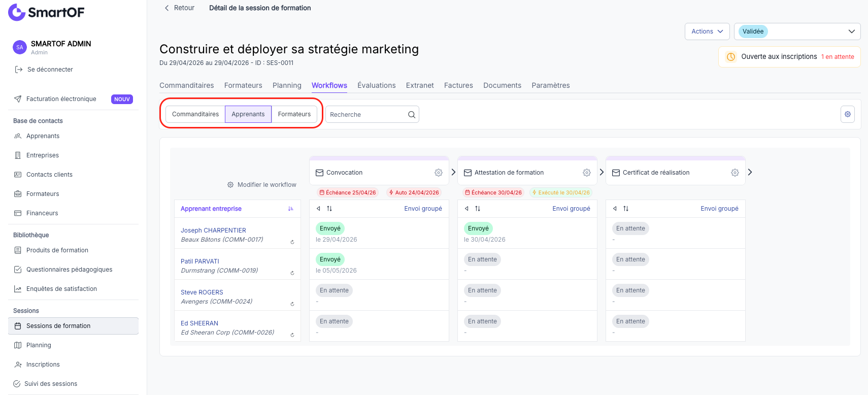Click Envoi groupé under Attestation de formation

click(571, 209)
